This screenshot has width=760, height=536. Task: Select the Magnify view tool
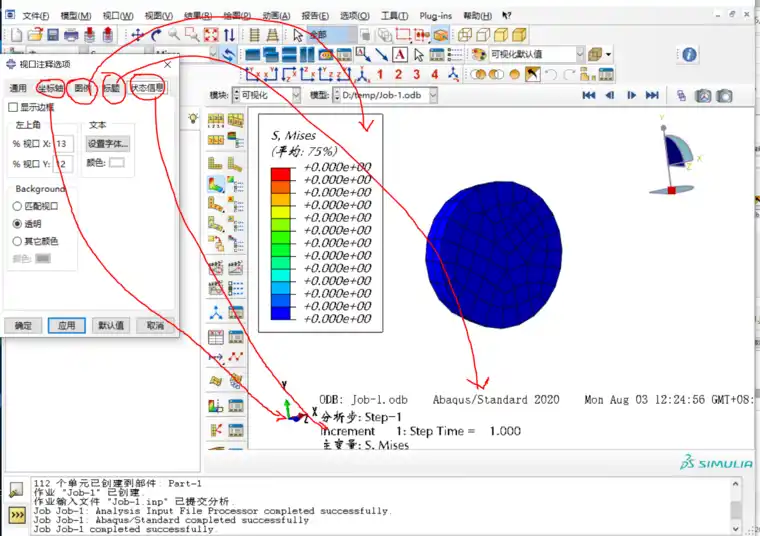pos(174,35)
